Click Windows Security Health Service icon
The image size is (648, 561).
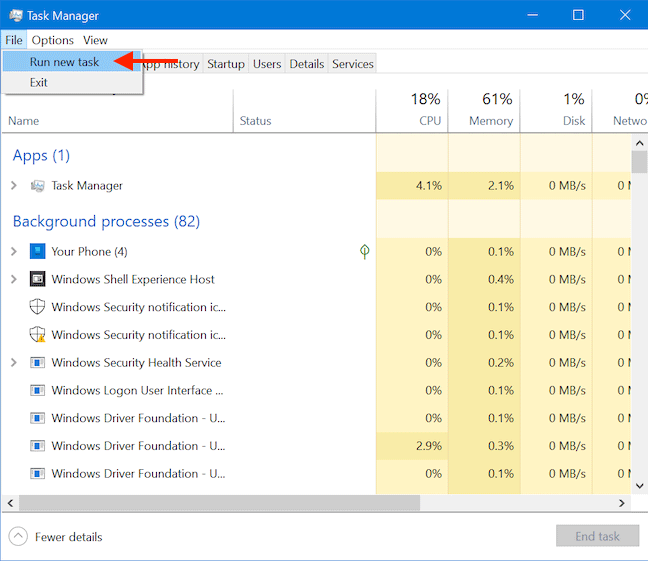37,363
